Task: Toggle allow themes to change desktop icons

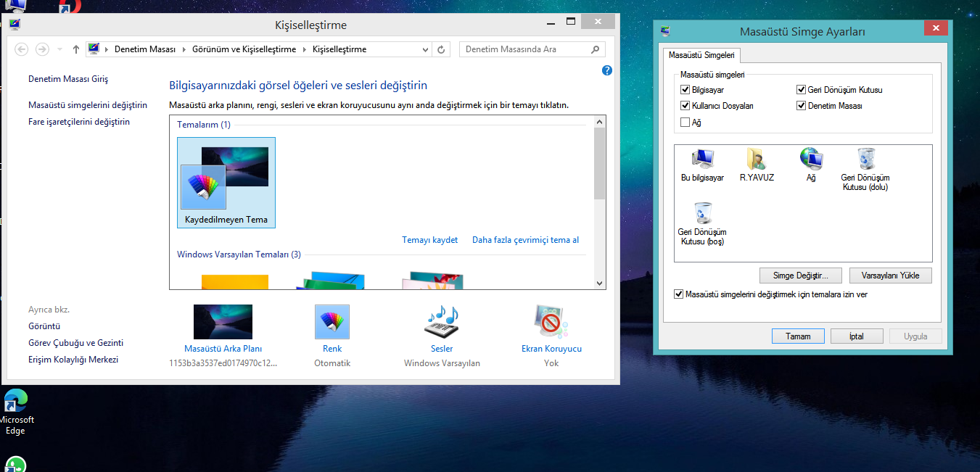Action: click(x=679, y=294)
